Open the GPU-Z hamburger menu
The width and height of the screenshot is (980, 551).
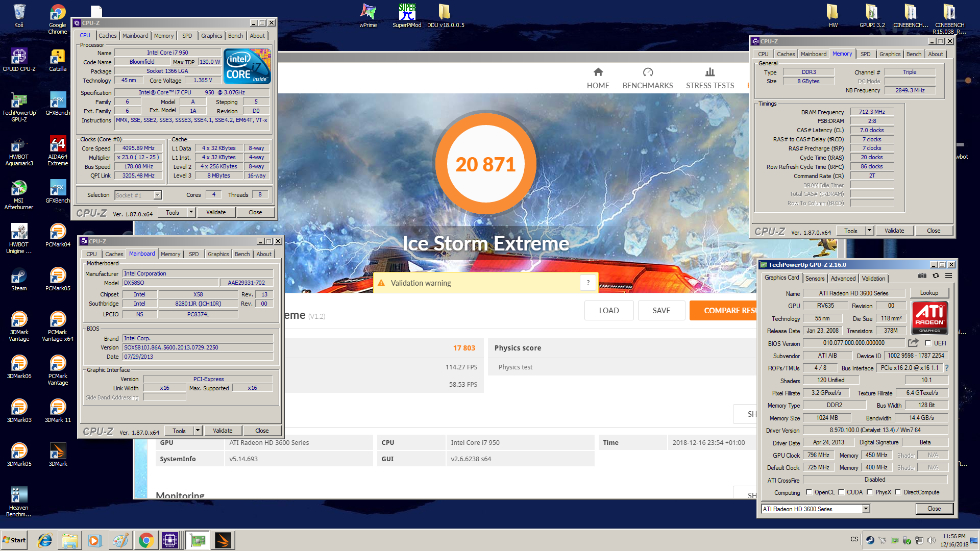[948, 275]
